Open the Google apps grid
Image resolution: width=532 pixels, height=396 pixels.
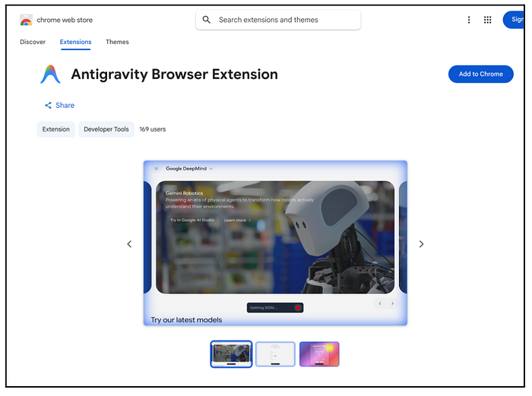pos(487,20)
